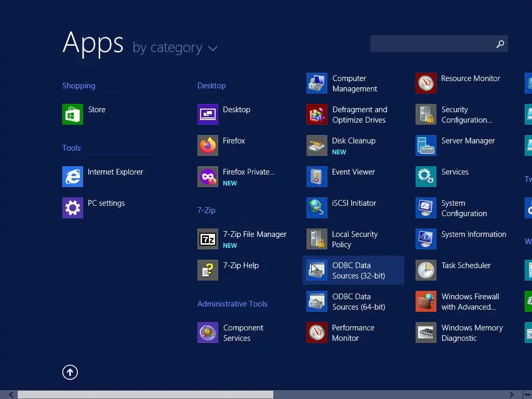This screenshot has height=399, width=532.
Task: Open Resource Monitor icon
Action: [x=426, y=83]
